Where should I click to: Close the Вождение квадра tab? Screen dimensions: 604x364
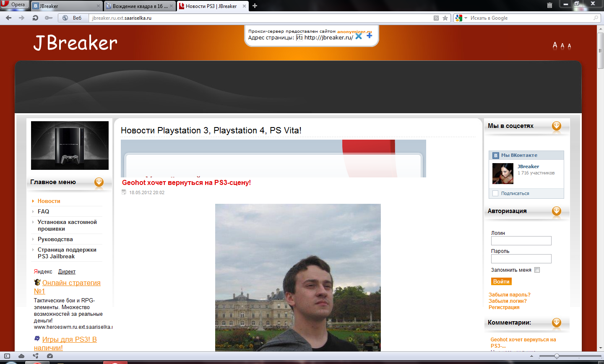click(172, 6)
